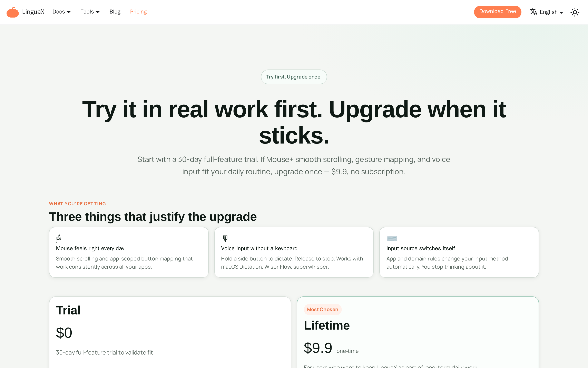Click the $0 trial price
The width and height of the screenshot is (588, 368).
pos(64,333)
